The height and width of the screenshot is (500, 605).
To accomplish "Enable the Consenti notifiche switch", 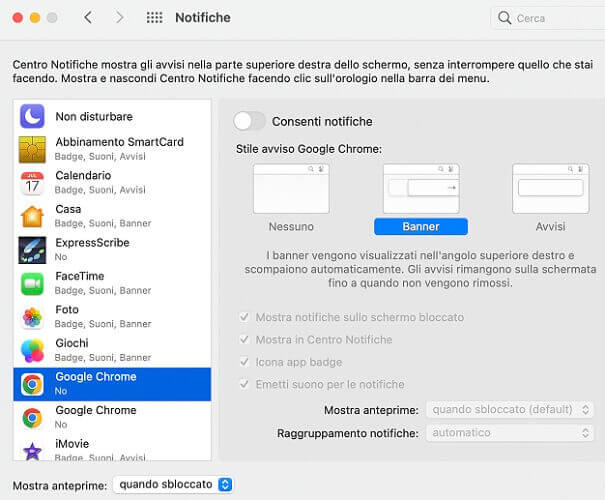I will click(x=249, y=122).
